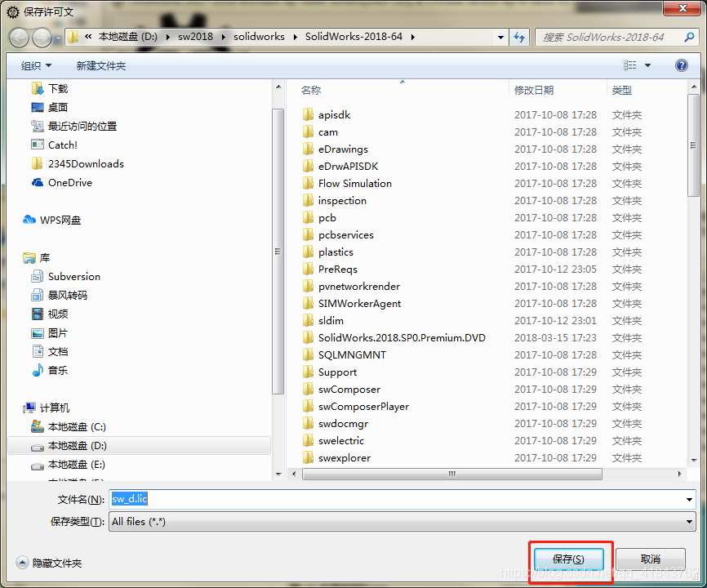Open the 组织 menu
This screenshot has height=588, width=707.
36,66
